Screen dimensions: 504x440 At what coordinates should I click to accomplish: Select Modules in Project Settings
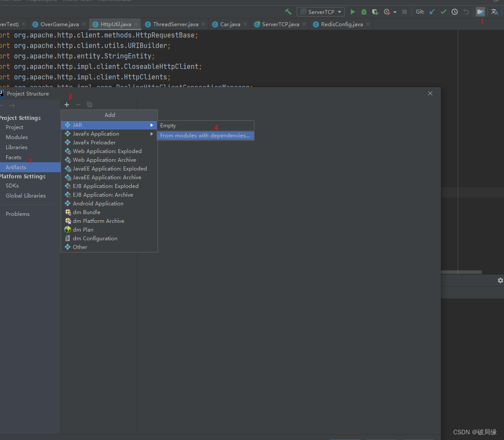(17, 137)
